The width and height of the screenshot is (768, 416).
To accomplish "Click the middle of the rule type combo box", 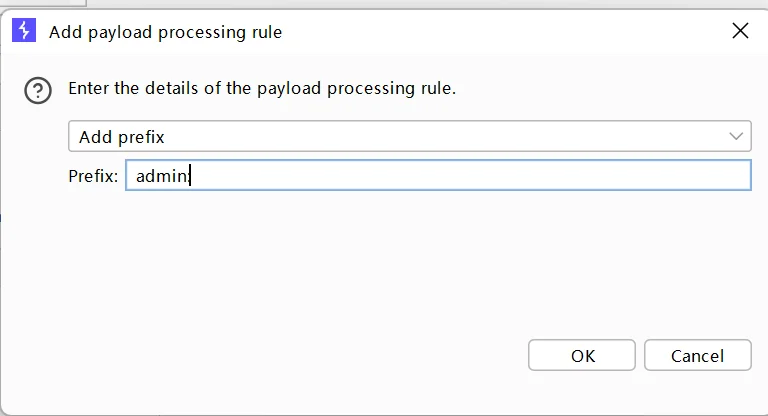I will coord(409,136).
